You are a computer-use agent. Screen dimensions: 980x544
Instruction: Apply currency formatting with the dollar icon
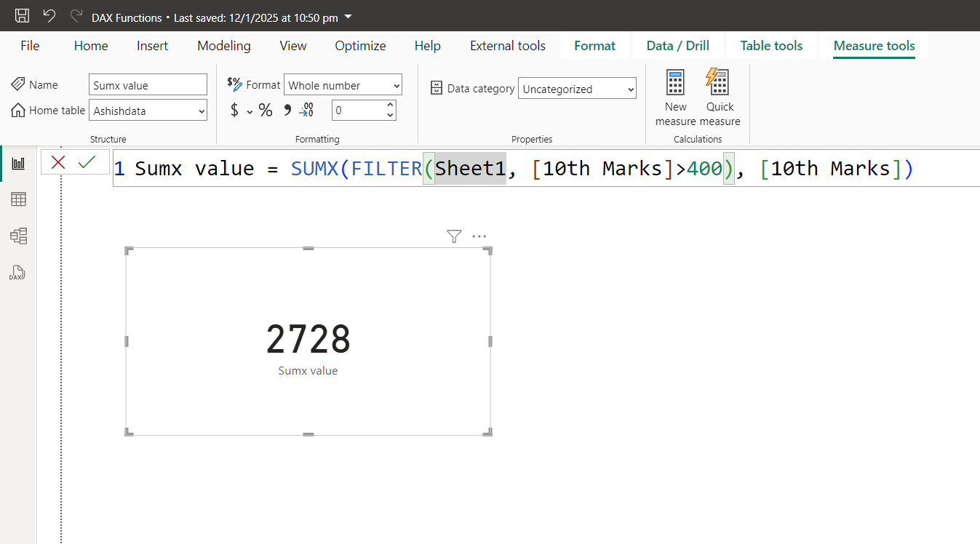[x=233, y=110]
